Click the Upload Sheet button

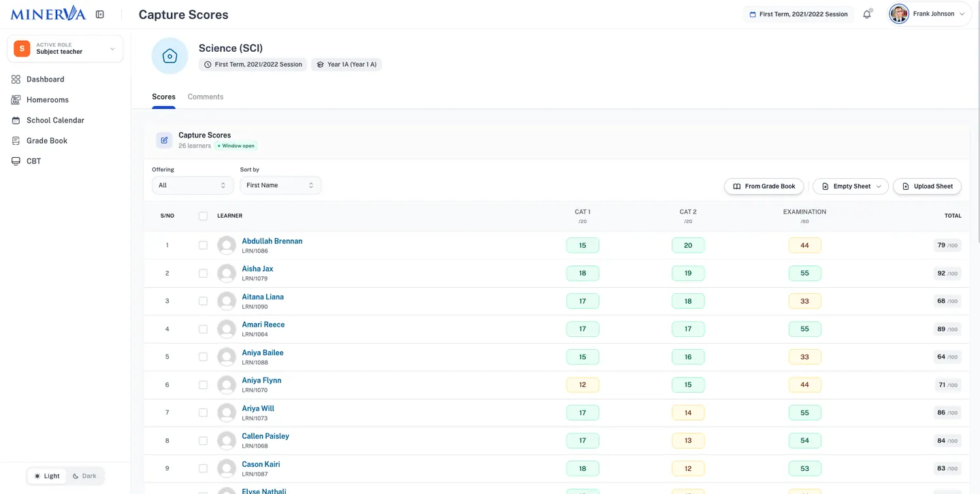[927, 186]
